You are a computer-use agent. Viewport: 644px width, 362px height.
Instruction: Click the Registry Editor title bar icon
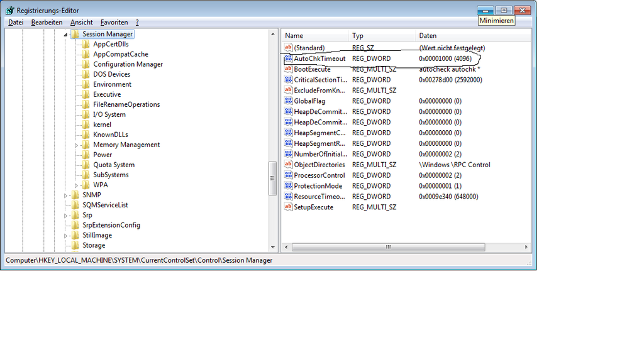coord(9,10)
